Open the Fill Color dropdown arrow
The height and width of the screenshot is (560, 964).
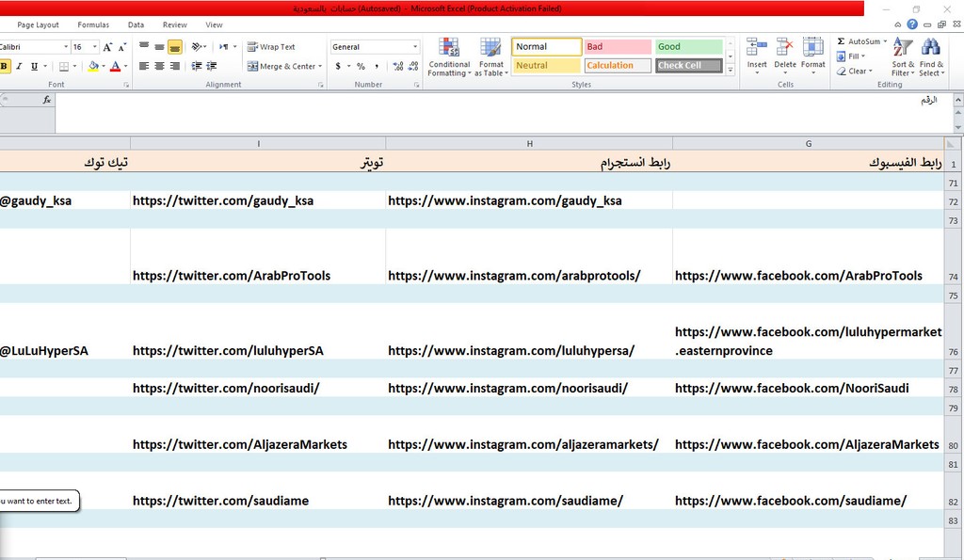[x=104, y=67]
